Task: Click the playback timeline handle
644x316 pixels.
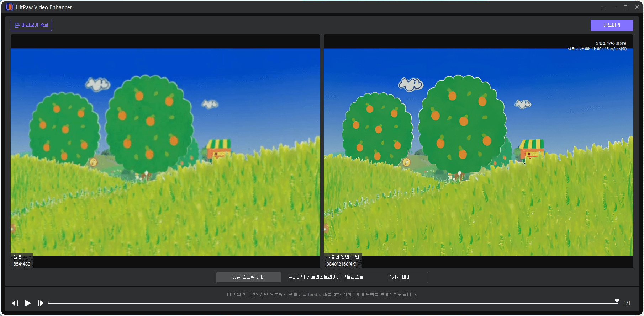Action: pyautogui.click(x=617, y=301)
